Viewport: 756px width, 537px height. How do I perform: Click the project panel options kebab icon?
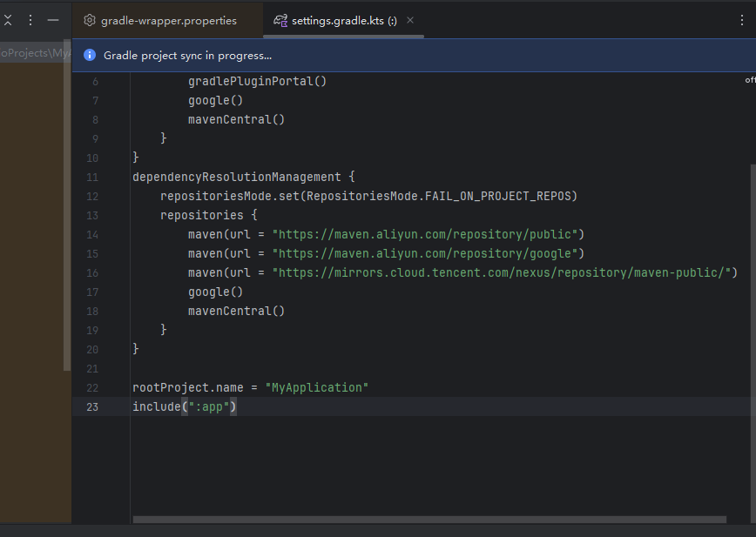coord(30,20)
